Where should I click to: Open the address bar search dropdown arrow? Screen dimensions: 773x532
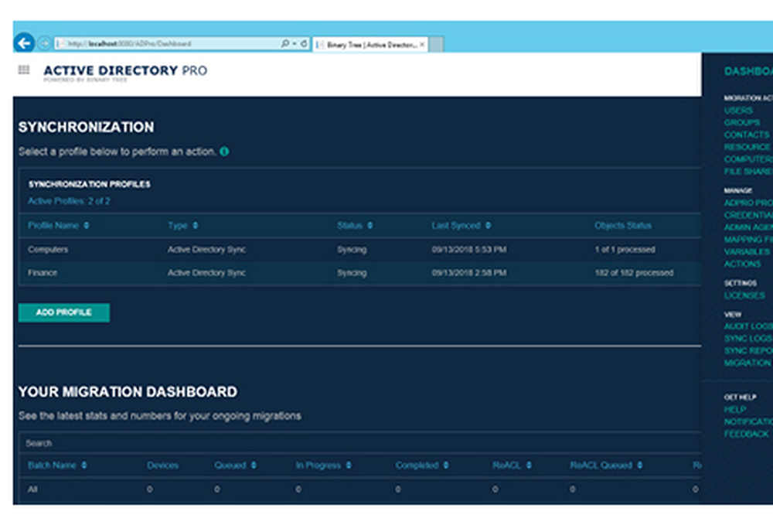coord(295,43)
